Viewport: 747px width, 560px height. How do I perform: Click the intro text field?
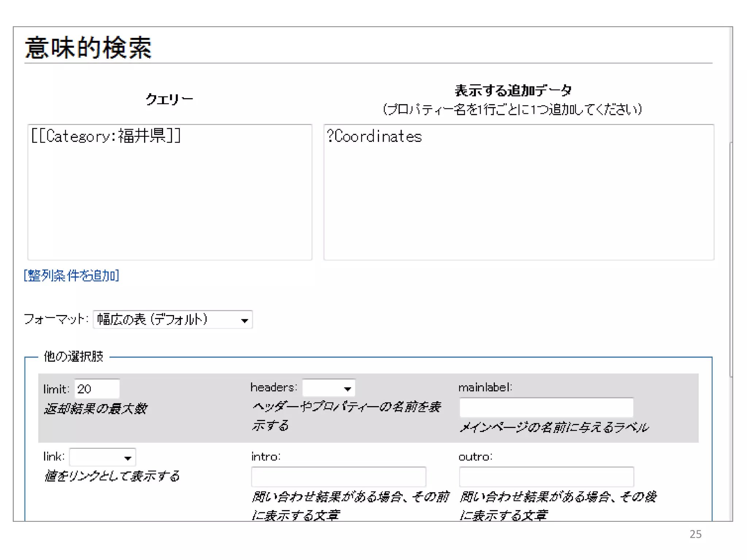[x=338, y=477]
